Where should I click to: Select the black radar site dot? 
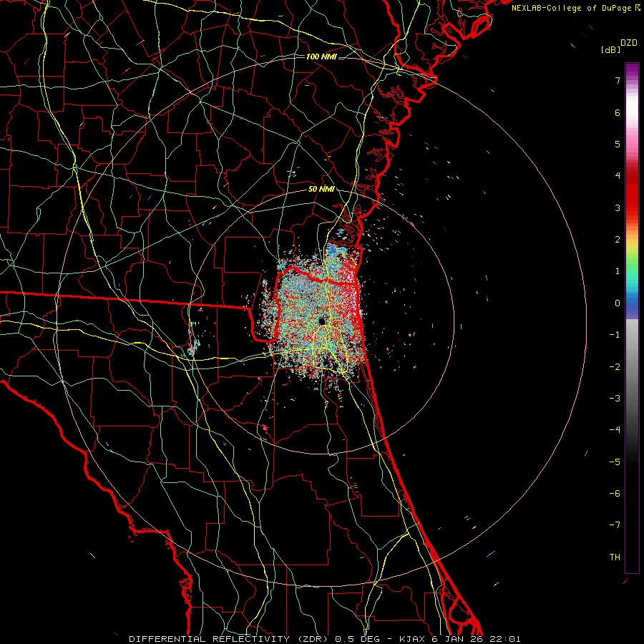(x=322, y=321)
